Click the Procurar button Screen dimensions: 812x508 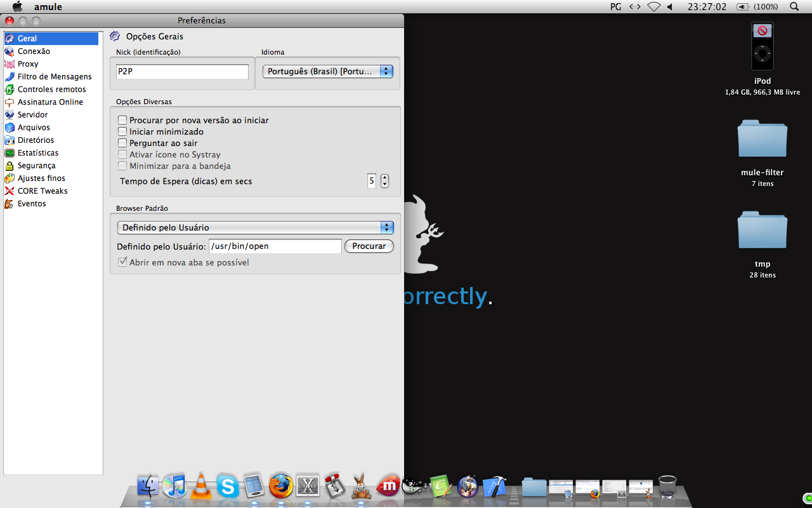coord(369,246)
